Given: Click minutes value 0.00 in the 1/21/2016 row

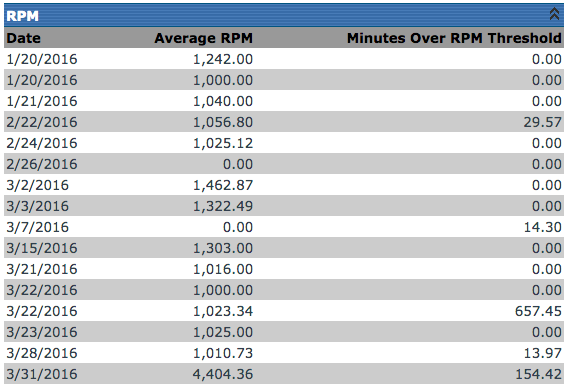Looking at the screenshot, I should (547, 101).
